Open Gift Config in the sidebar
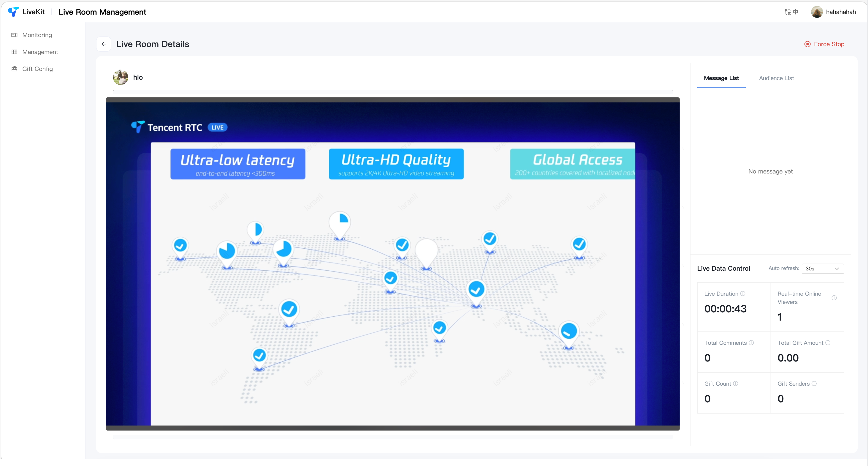Screen dimensions: 868x466 tap(37, 69)
